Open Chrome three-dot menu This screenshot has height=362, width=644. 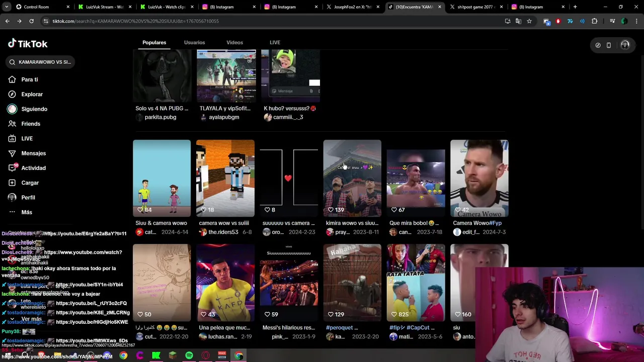[636, 21]
